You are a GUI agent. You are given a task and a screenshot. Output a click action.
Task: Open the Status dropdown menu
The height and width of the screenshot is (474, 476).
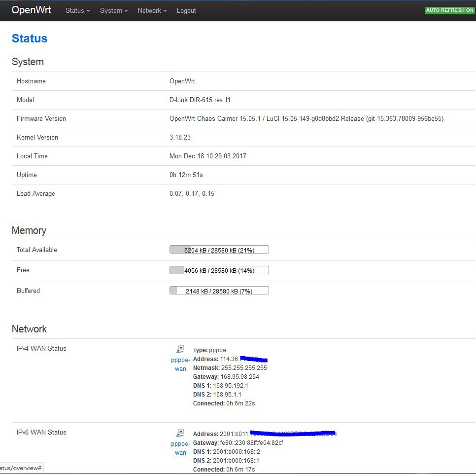tap(77, 10)
